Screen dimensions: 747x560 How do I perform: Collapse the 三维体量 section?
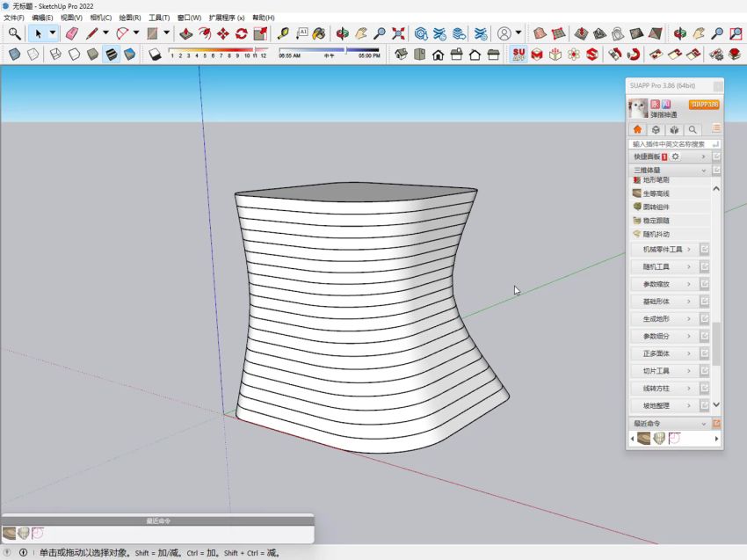704,171
